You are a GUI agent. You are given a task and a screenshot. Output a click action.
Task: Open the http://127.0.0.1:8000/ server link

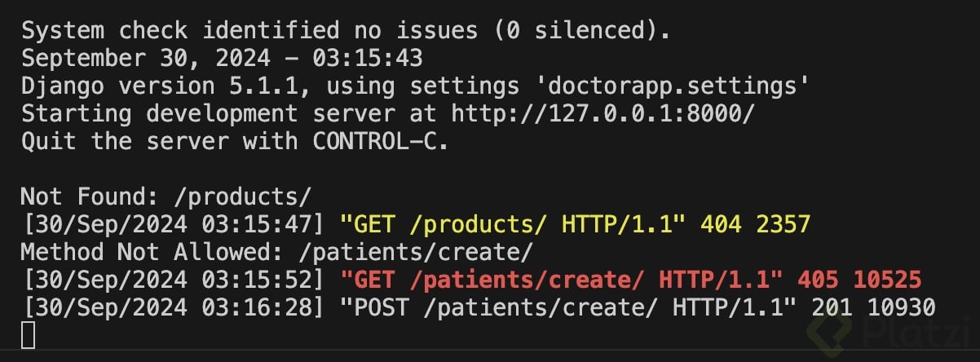pos(603,113)
